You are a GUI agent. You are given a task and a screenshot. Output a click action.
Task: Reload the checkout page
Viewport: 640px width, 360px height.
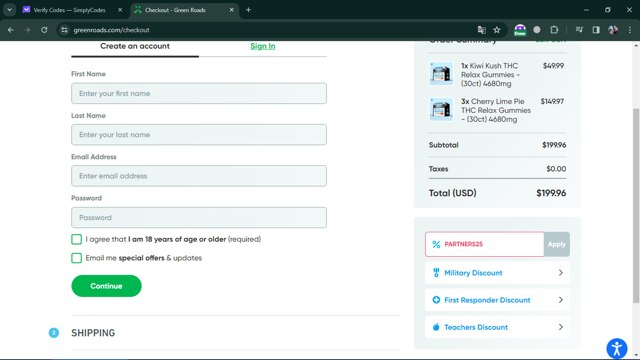tap(44, 30)
